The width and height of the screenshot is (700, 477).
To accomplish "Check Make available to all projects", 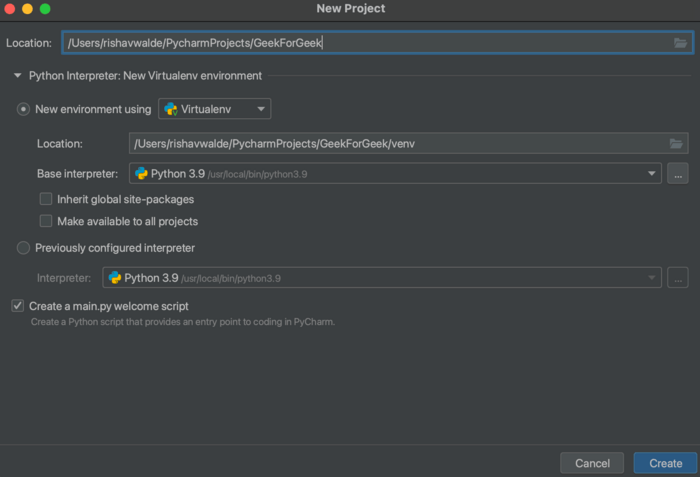I will (x=46, y=221).
